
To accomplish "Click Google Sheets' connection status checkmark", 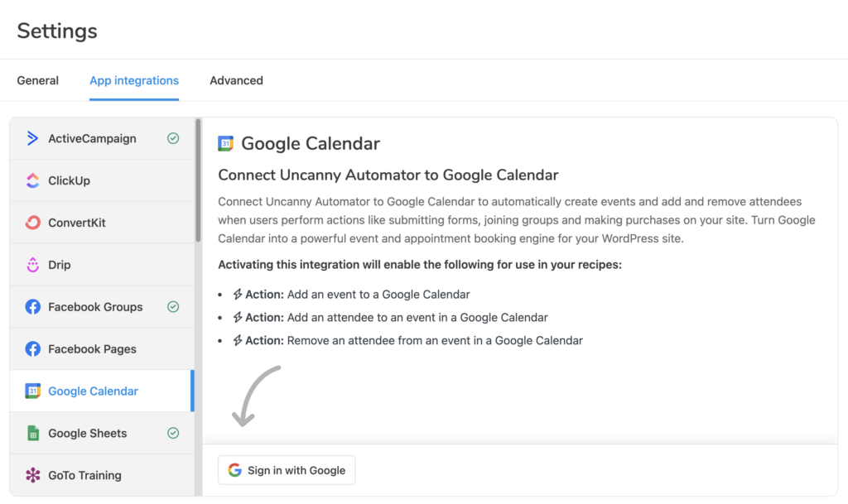I will click(x=173, y=433).
